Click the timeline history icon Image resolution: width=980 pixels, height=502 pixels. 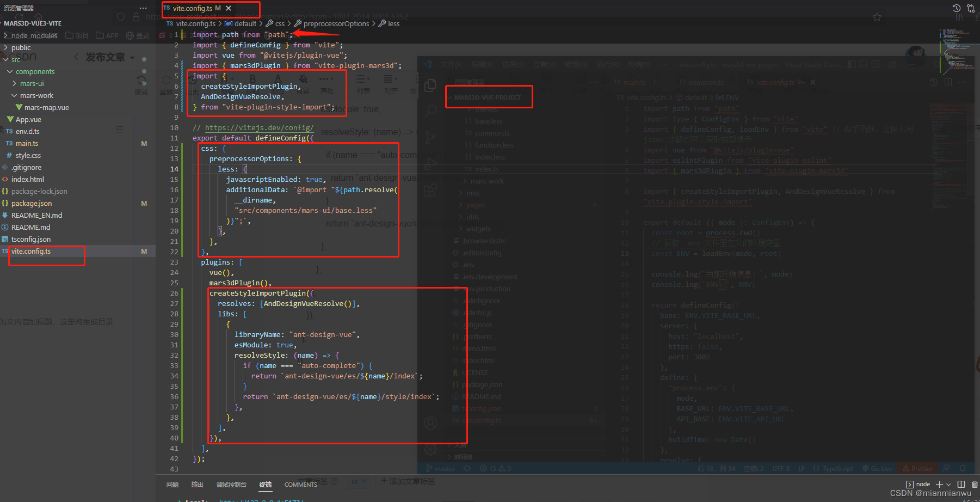[x=956, y=8]
